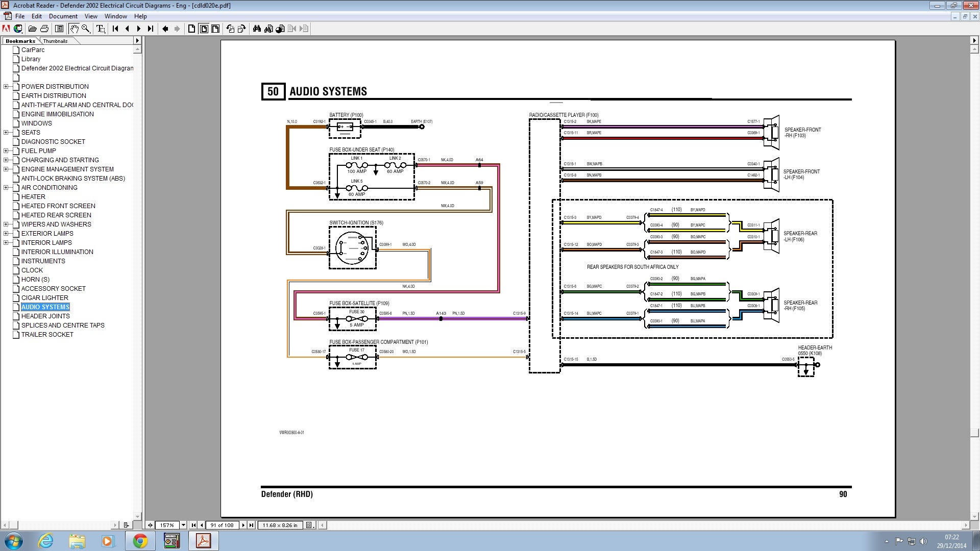Expand WIPERS AND WASHERS bookmark
980x551 pixels.
pos(6,224)
